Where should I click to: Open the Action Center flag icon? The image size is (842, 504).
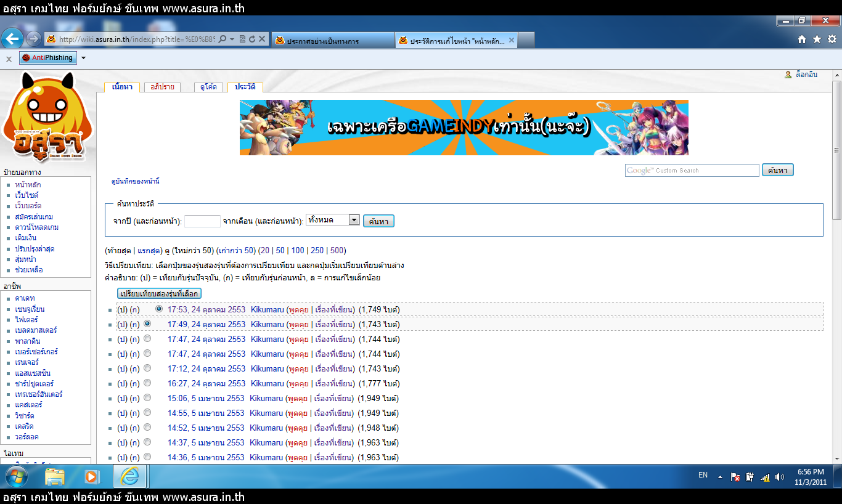pos(735,477)
